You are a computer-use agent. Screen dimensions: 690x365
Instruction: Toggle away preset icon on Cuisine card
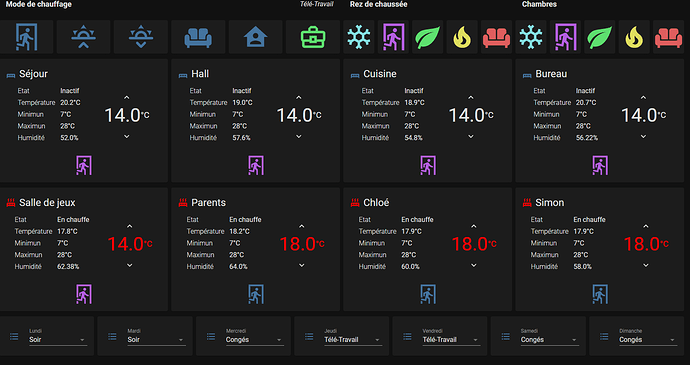(428, 166)
